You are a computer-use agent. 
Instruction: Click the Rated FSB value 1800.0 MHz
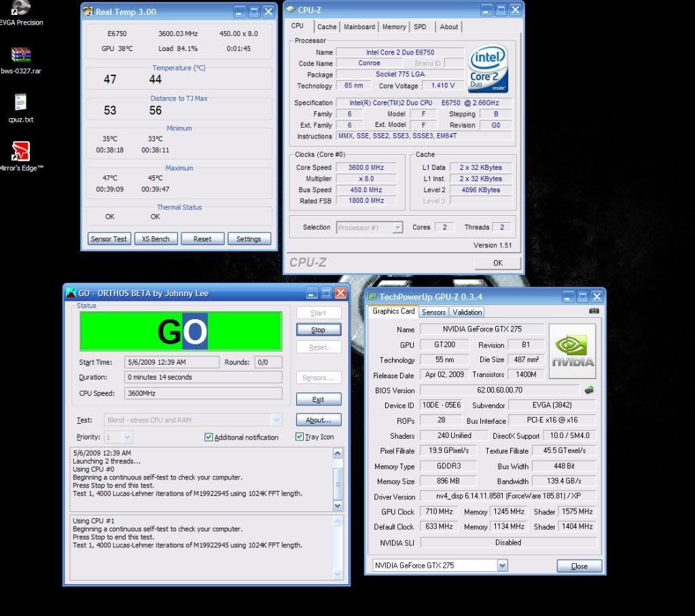click(366, 201)
